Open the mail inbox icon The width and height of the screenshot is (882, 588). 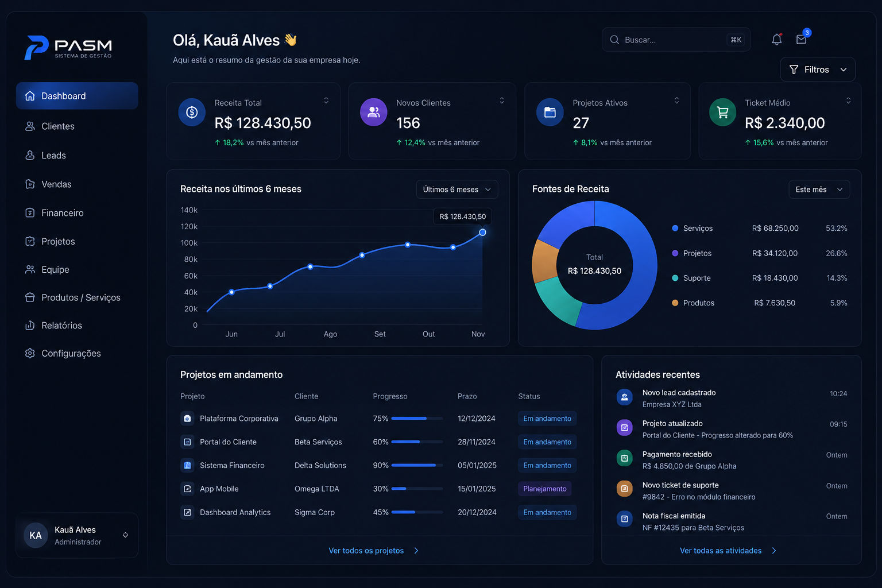pos(802,40)
